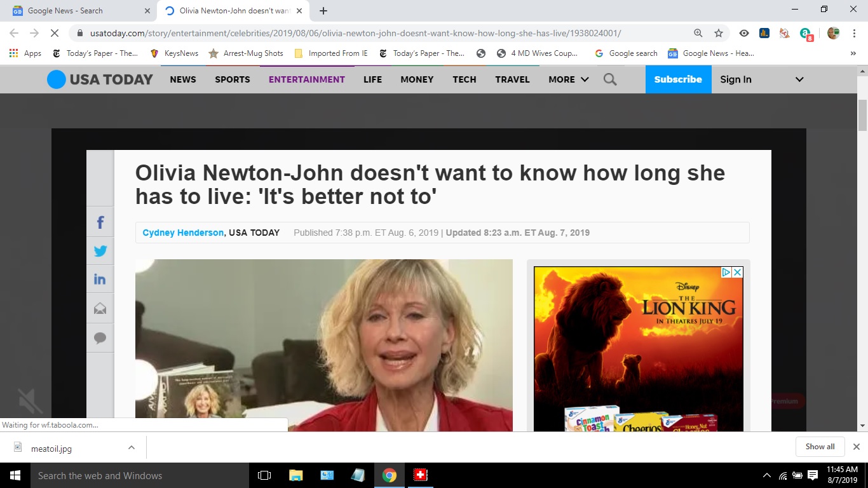Go back to the previous page
The image size is (868, 488).
[14, 33]
